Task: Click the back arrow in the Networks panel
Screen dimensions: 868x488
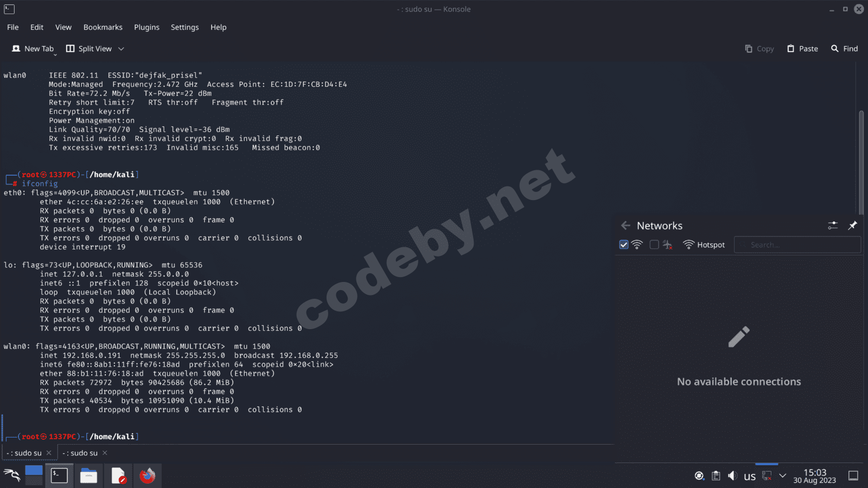Action: (626, 226)
